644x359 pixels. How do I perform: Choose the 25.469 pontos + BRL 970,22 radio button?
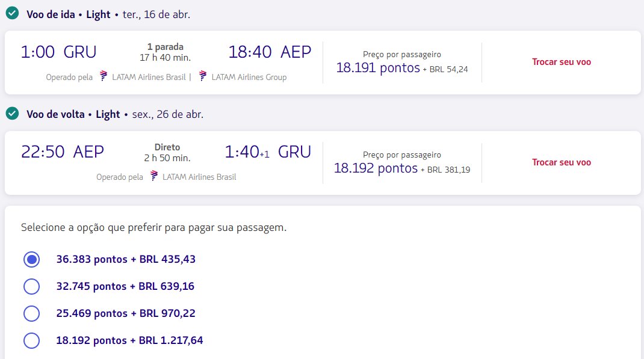pos(32,313)
